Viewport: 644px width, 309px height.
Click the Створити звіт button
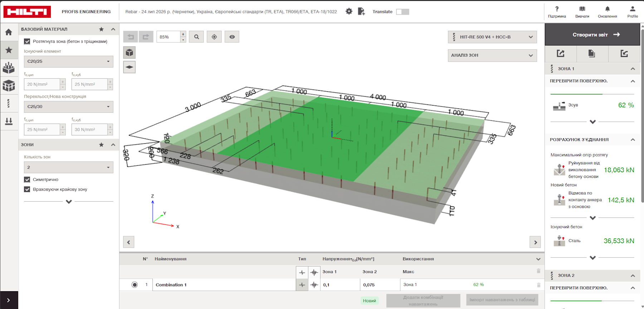click(x=592, y=35)
